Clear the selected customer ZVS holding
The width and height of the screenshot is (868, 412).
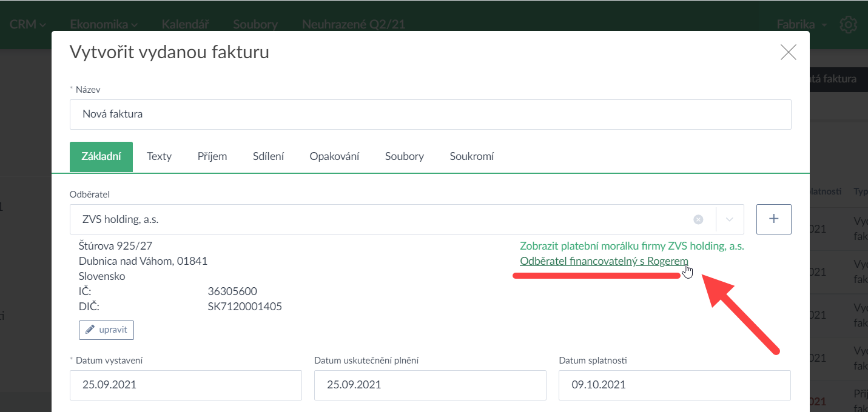pos(698,219)
